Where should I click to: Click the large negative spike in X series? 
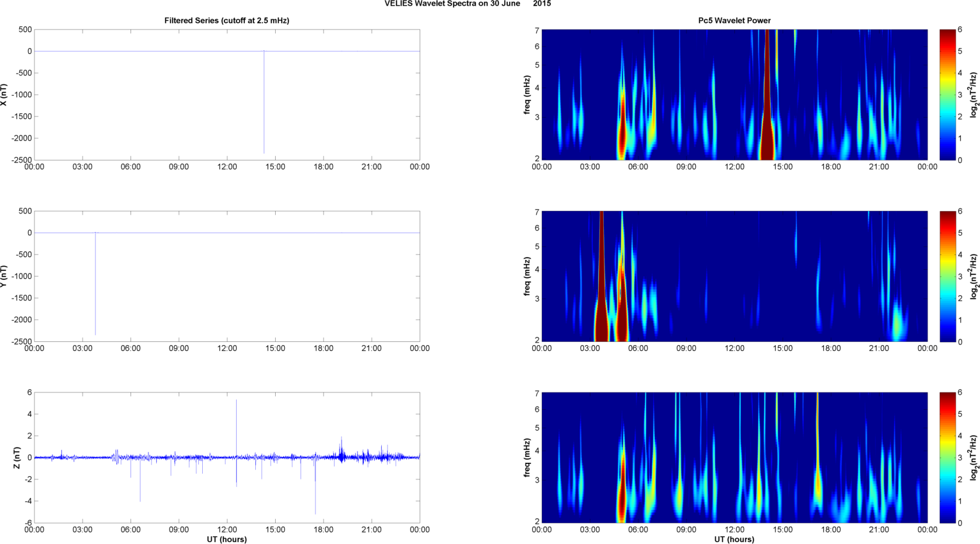(264, 102)
